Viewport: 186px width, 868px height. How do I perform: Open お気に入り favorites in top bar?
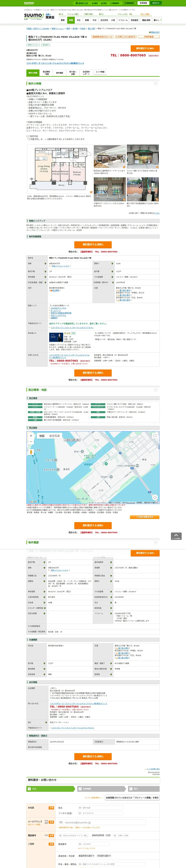(82, 3)
